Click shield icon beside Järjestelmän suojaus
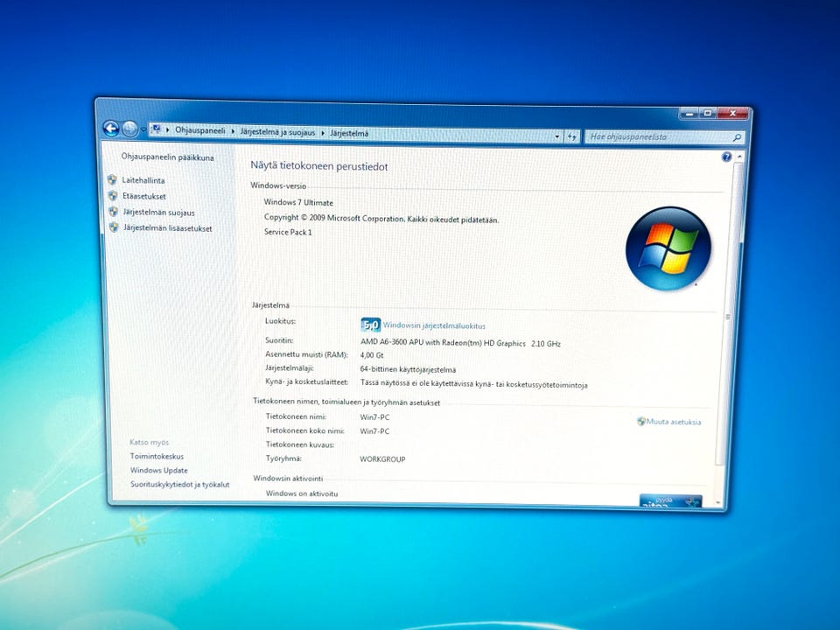840x630 pixels. tap(113, 212)
